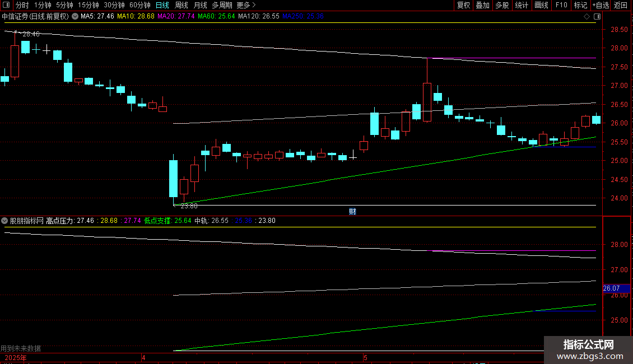
Task: Click the 高点压力: 27.46 value
Action: point(70,221)
